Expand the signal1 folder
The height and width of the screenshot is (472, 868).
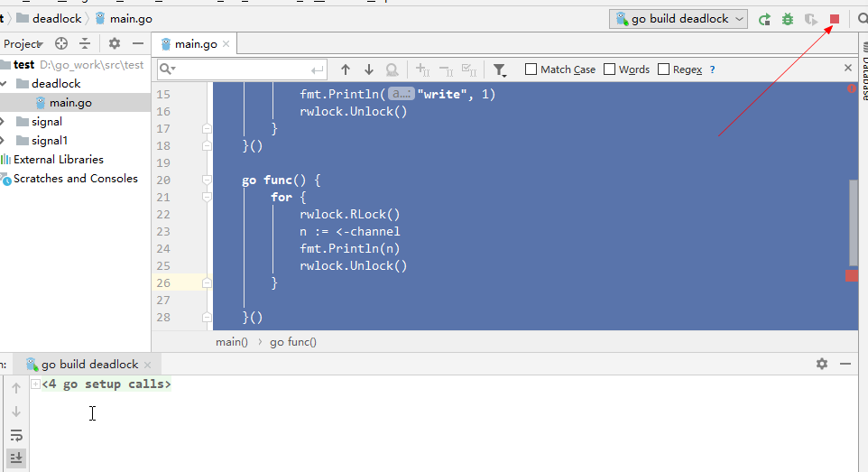3,140
